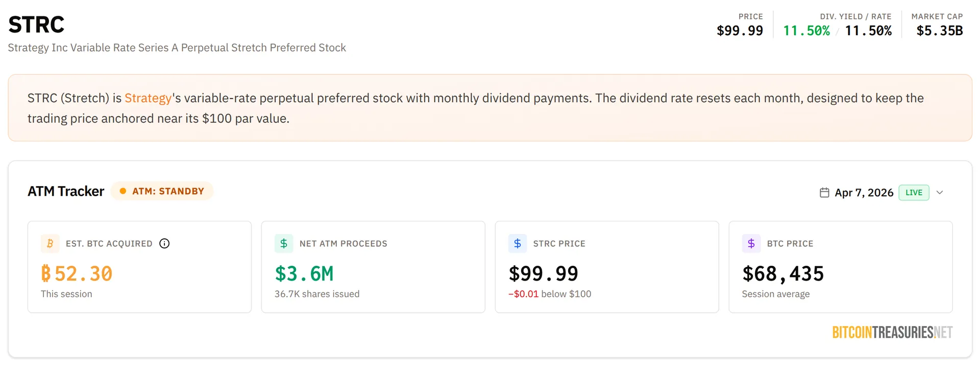Click the Bitcoin icon on EST. BTC ACQUIRED card

pos(50,243)
